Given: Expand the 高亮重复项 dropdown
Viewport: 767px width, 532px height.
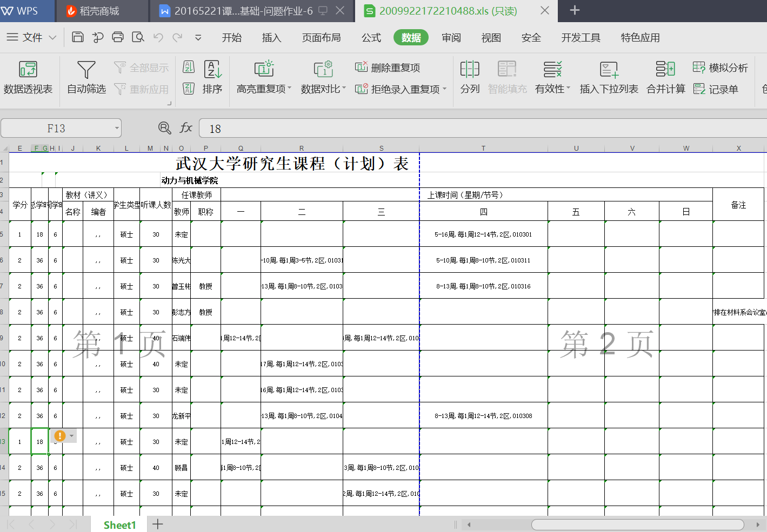Looking at the screenshot, I should [x=290, y=89].
